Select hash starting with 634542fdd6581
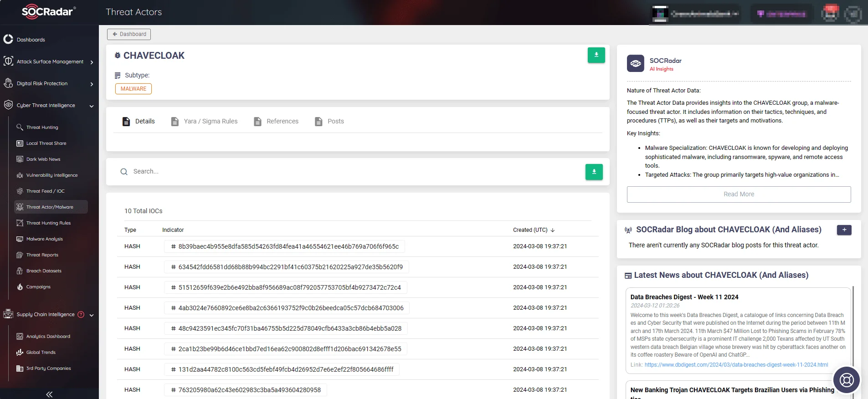 coord(287,267)
